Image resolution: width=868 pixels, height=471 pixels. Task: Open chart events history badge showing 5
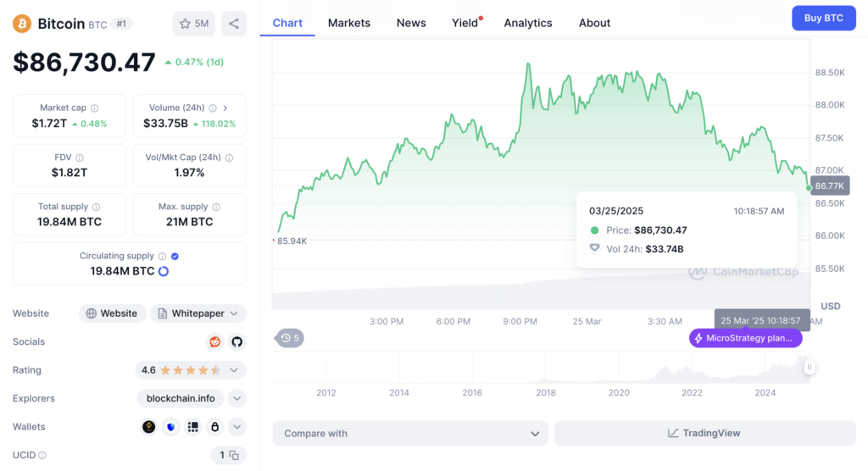290,338
